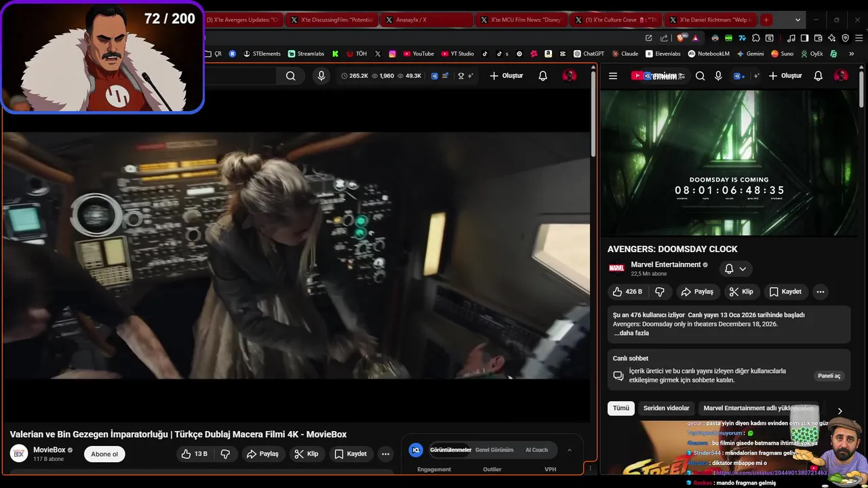Open the Gemini bookmark
Screen dimensions: 868x488
(x=750, y=54)
